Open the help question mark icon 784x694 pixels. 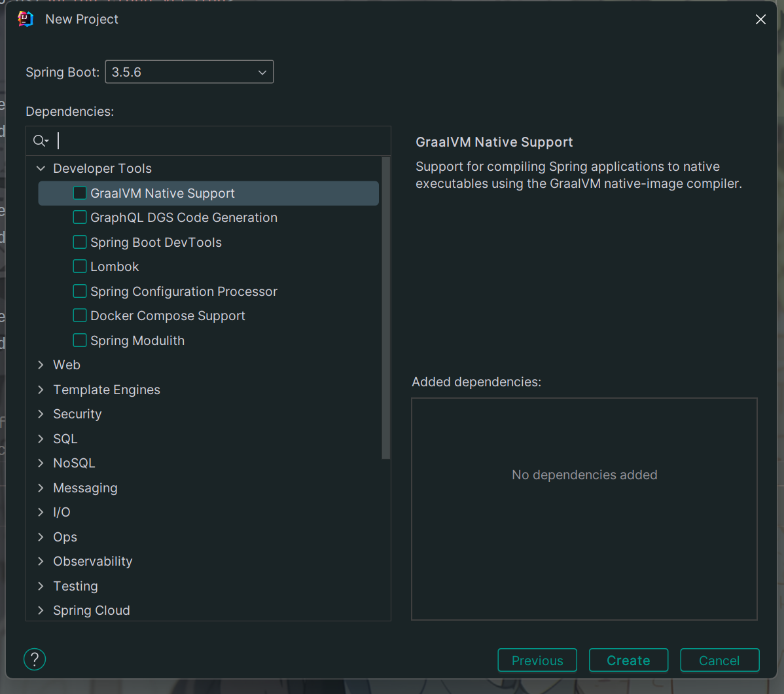click(35, 659)
